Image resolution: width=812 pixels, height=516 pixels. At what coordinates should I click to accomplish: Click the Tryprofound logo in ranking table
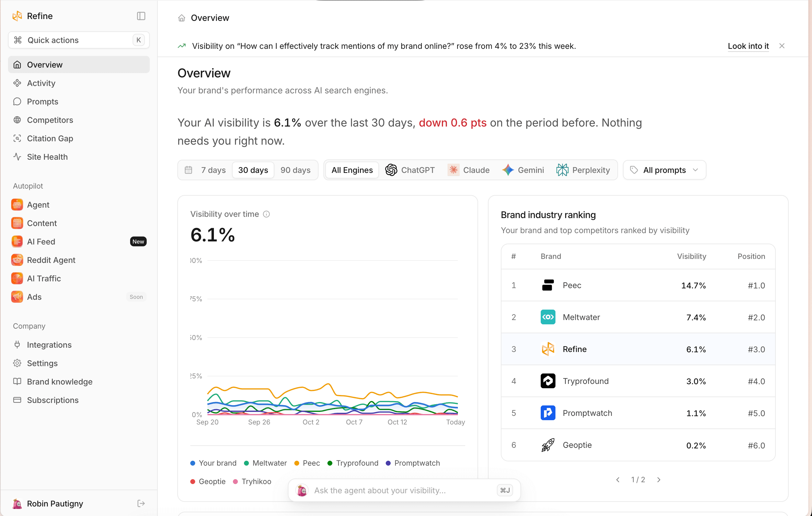point(548,381)
